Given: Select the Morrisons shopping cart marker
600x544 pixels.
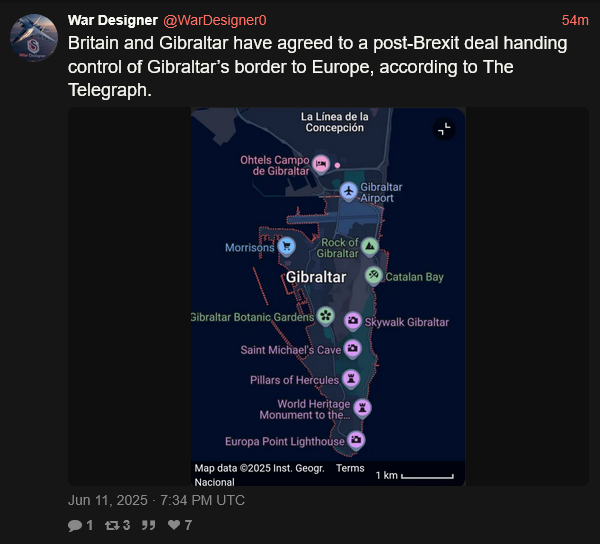Looking at the screenshot, I should 286,247.
